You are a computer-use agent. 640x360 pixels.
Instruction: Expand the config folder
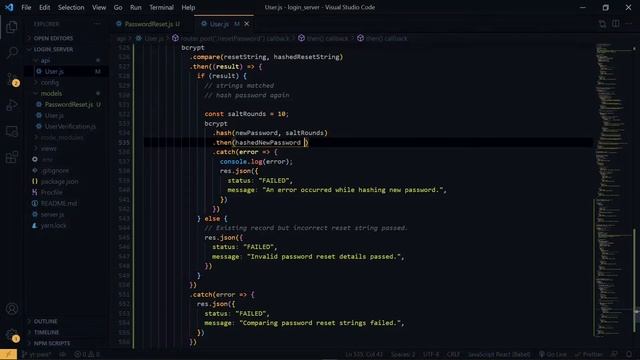pyautogui.click(x=49, y=82)
